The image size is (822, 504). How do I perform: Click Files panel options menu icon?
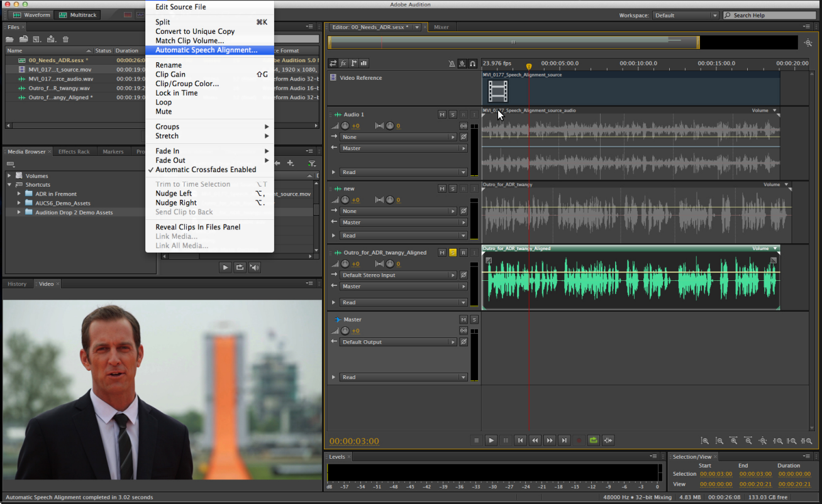click(310, 27)
